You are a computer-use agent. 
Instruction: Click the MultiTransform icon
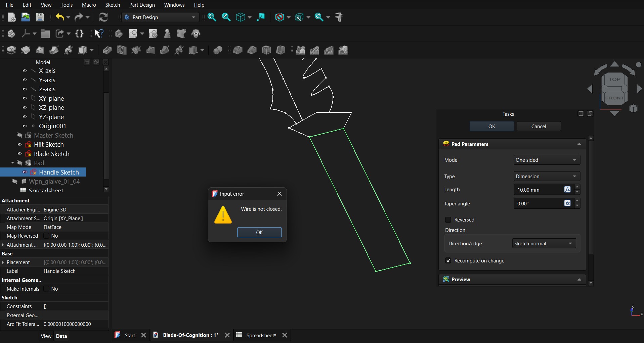point(343,50)
